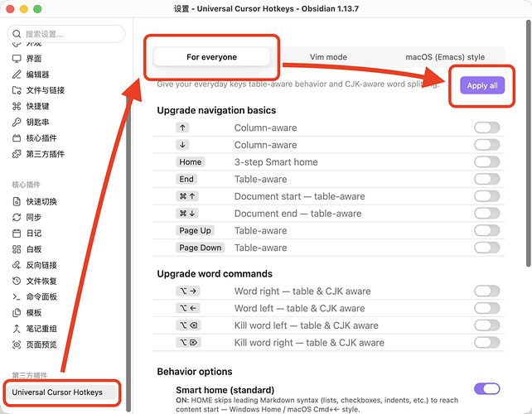Open the 界面 settings section
This screenshot has height=414, width=532.
click(34, 59)
